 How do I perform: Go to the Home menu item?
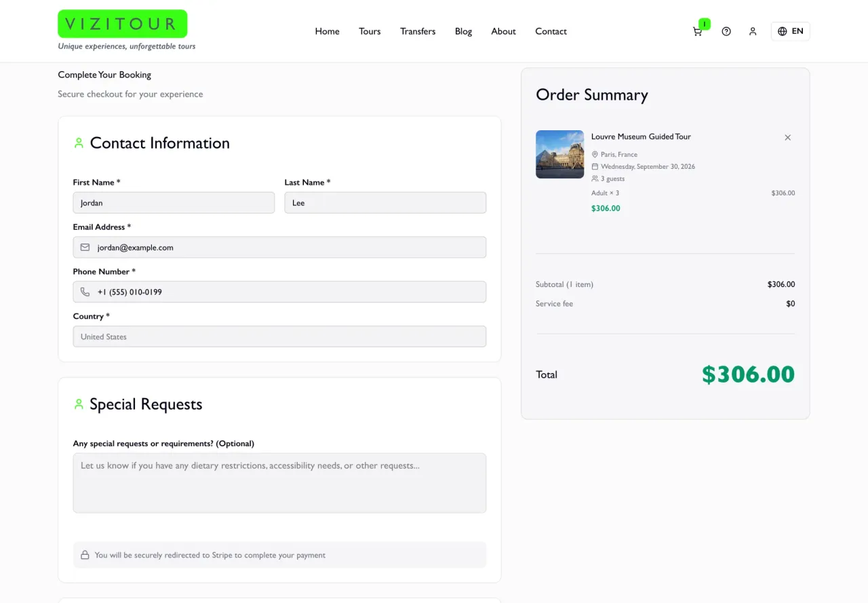pyautogui.click(x=327, y=31)
